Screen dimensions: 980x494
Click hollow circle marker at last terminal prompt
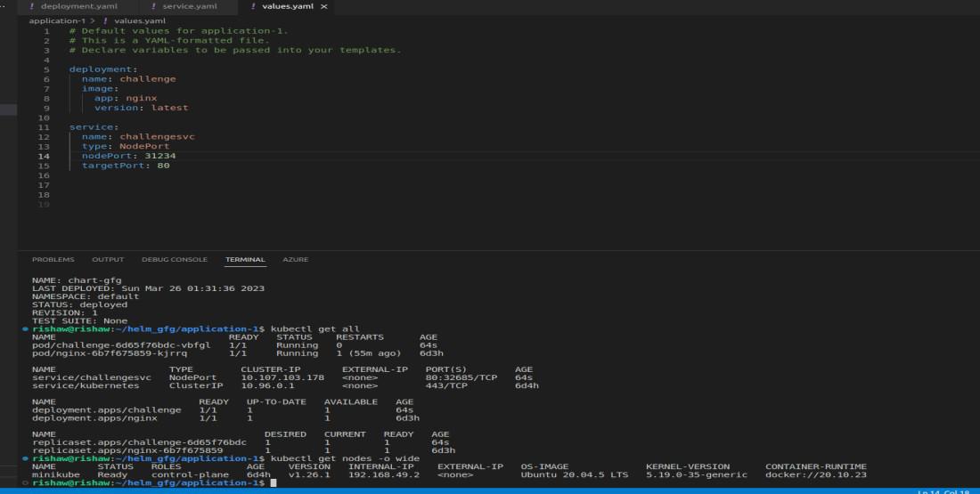pyautogui.click(x=24, y=482)
